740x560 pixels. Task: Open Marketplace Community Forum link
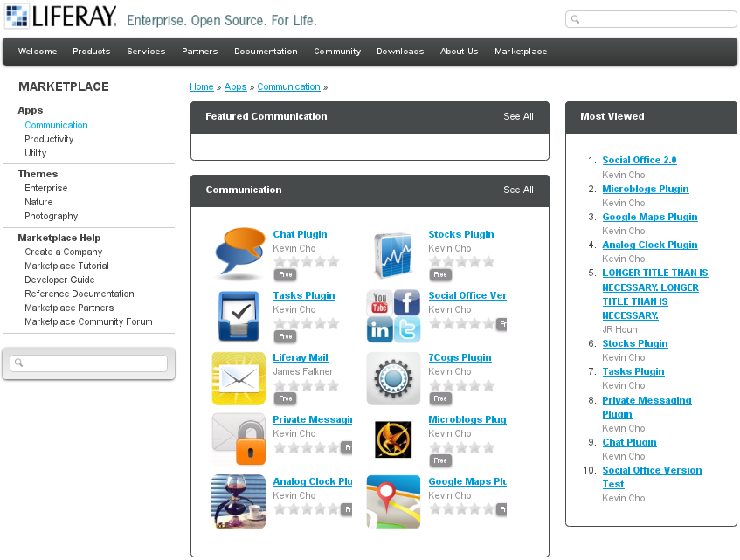(x=89, y=321)
